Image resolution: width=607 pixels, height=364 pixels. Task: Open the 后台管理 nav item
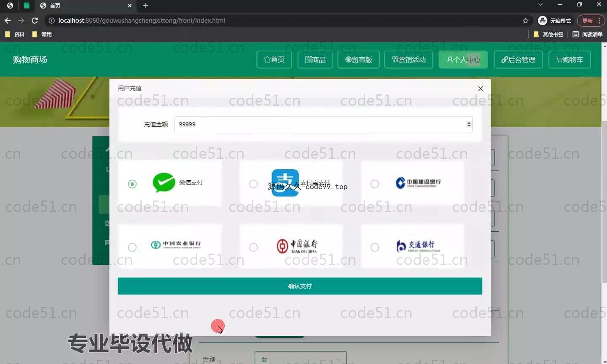coord(518,60)
